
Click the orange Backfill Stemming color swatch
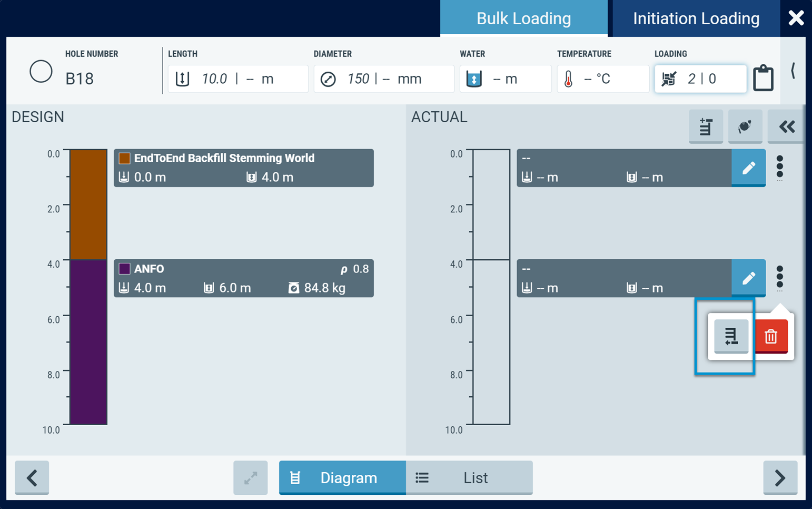[124, 159]
